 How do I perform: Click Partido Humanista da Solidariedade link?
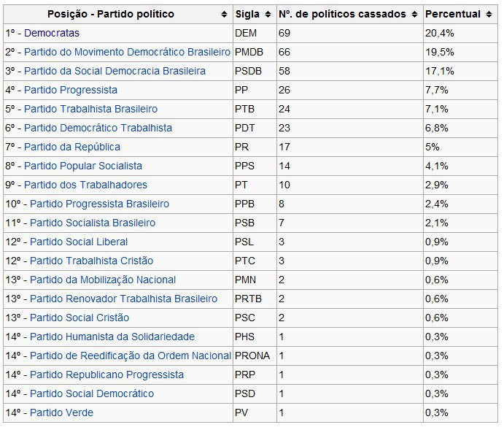point(112,337)
